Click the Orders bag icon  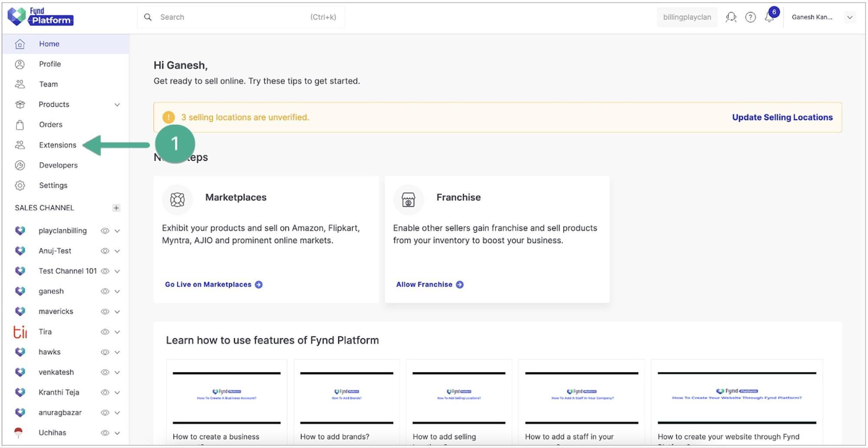click(x=20, y=125)
